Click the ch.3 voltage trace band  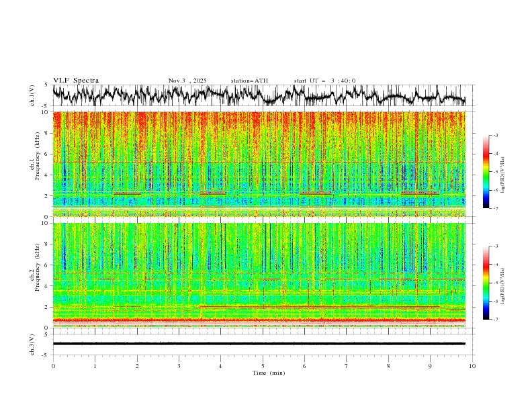[x=259, y=344]
